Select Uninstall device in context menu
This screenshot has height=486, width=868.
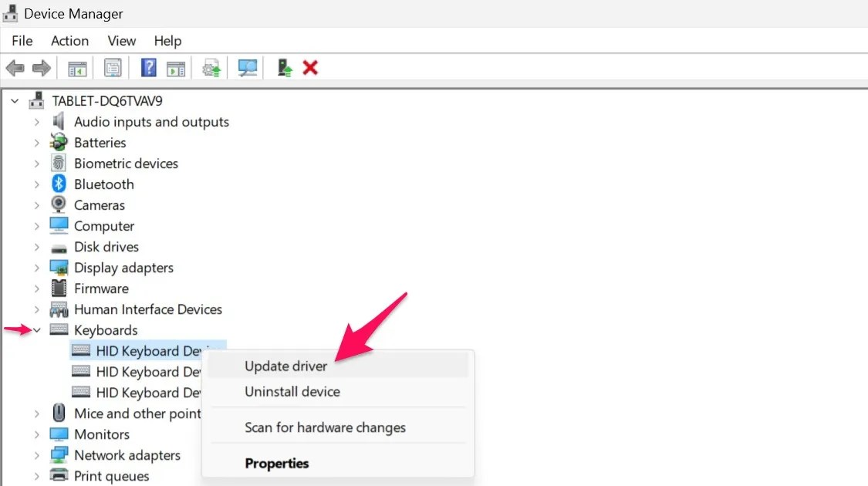[292, 392]
